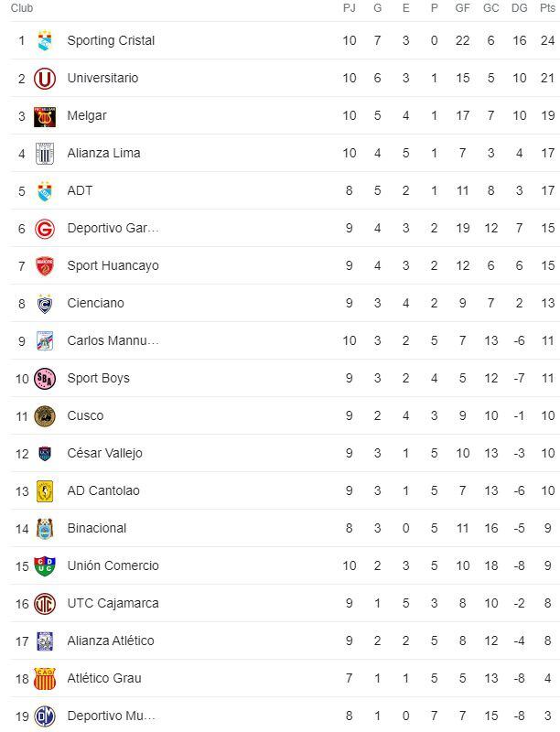Click the Pts column header
560x732 pixels.
coord(547,8)
